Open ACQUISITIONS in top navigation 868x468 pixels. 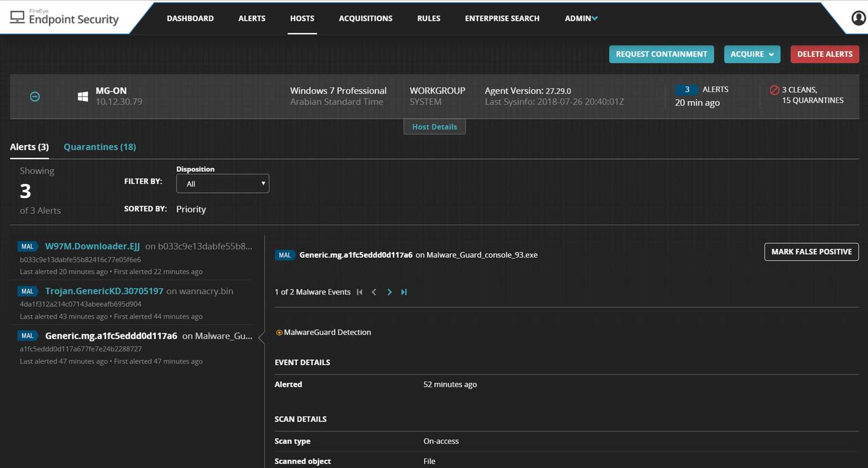pyautogui.click(x=366, y=18)
